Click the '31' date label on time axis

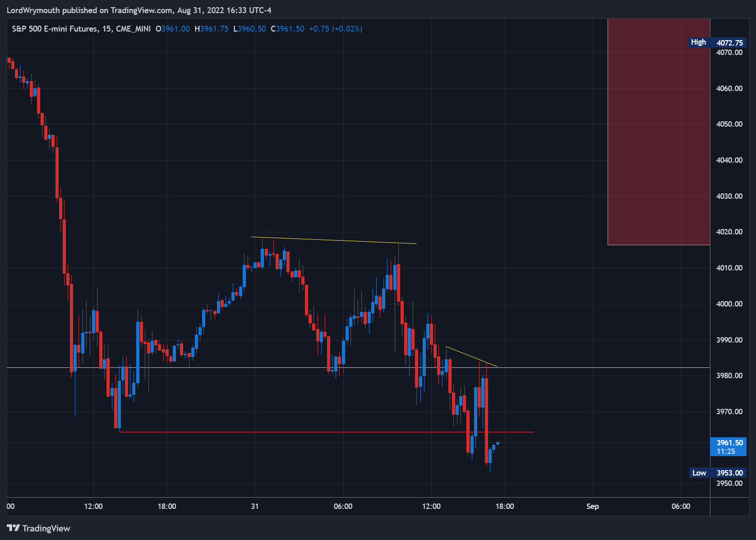click(255, 506)
